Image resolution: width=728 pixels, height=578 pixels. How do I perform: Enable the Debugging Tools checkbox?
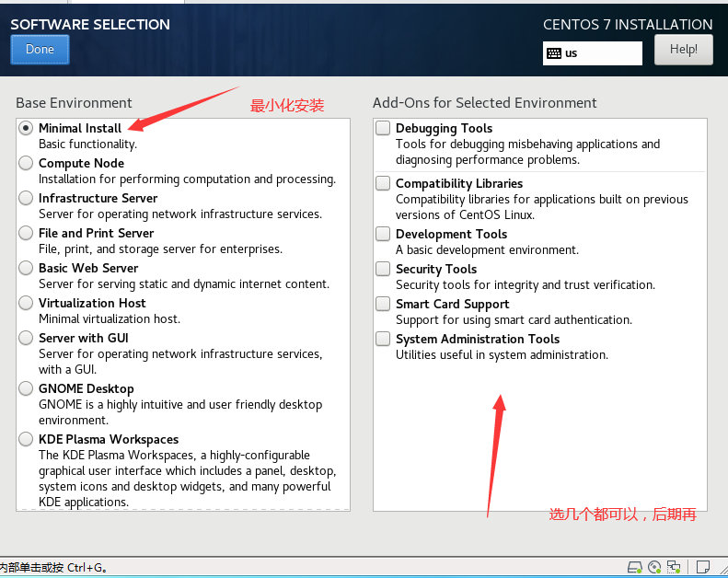[383, 128]
